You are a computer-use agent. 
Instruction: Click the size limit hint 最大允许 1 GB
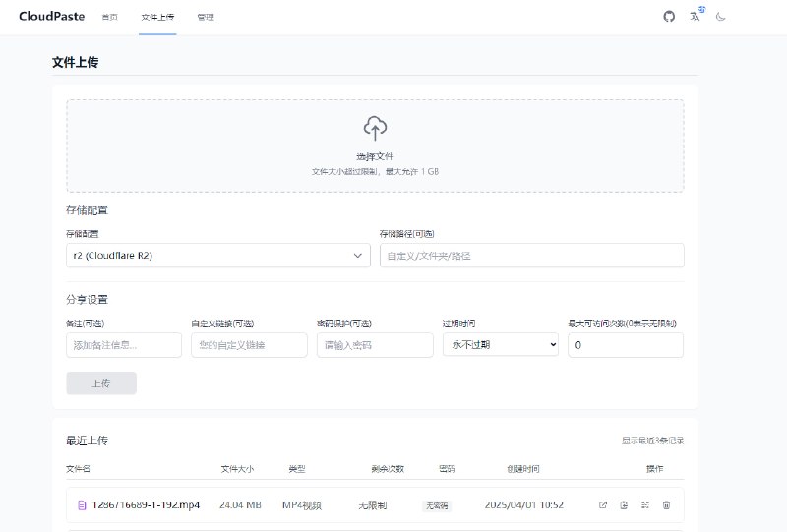(412, 172)
